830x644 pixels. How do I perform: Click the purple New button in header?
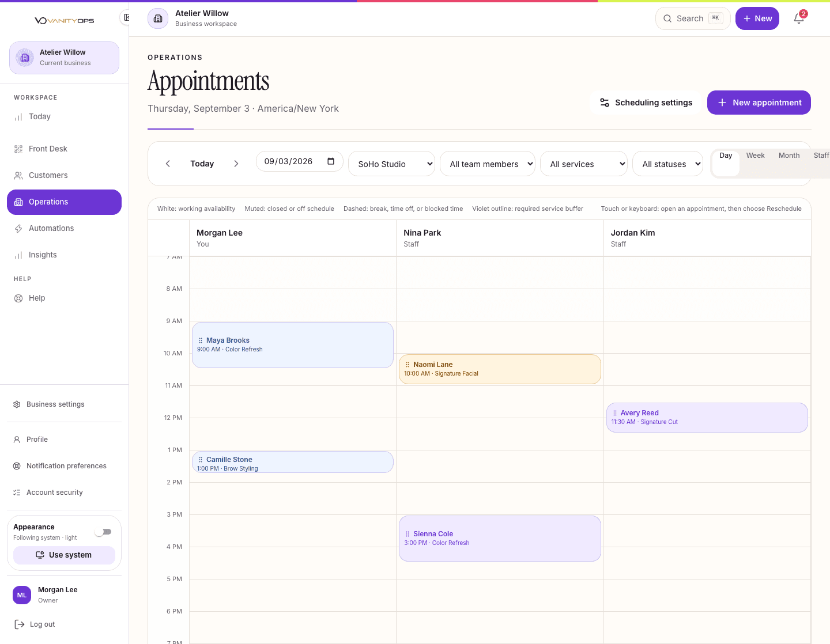click(757, 18)
